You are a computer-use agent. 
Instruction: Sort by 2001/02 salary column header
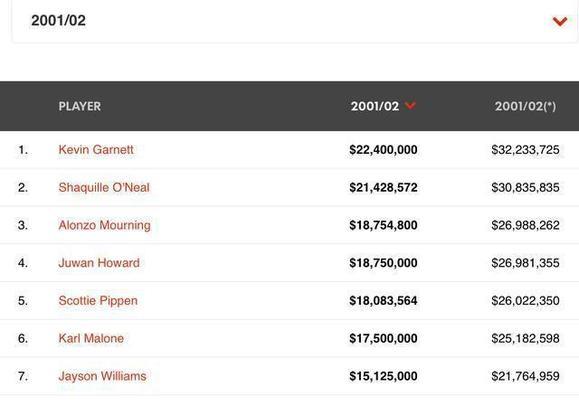pos(375,106)
